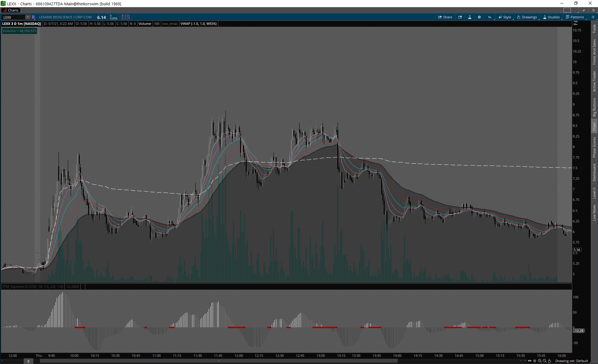Click the Charts tab

coord(11,10)
